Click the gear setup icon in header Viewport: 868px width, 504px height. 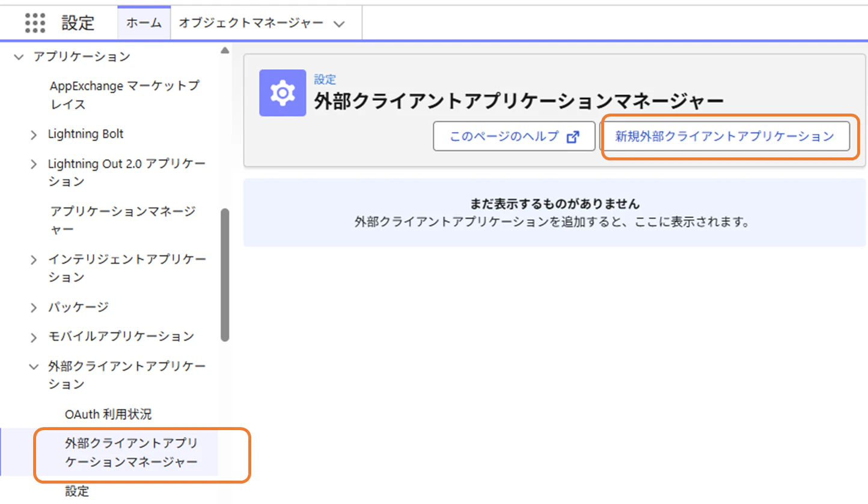click(x=283, y=93)
